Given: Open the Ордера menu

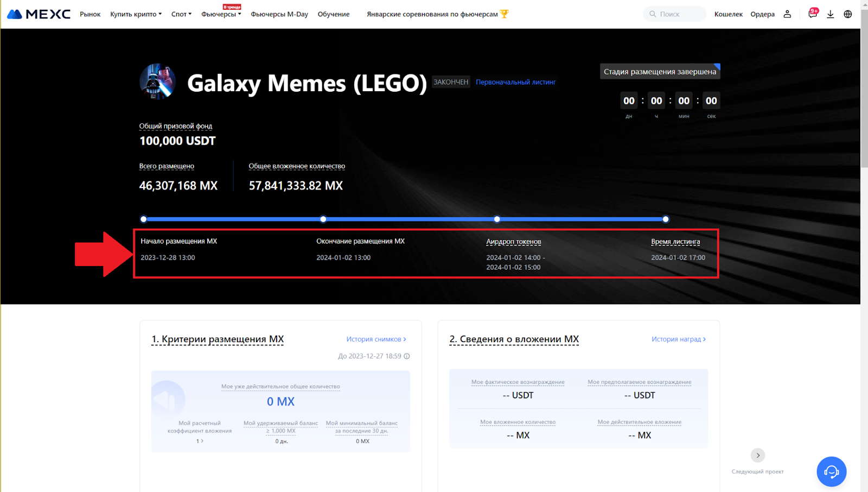Looking at the screenshot, I should click(x=763, y=14).
